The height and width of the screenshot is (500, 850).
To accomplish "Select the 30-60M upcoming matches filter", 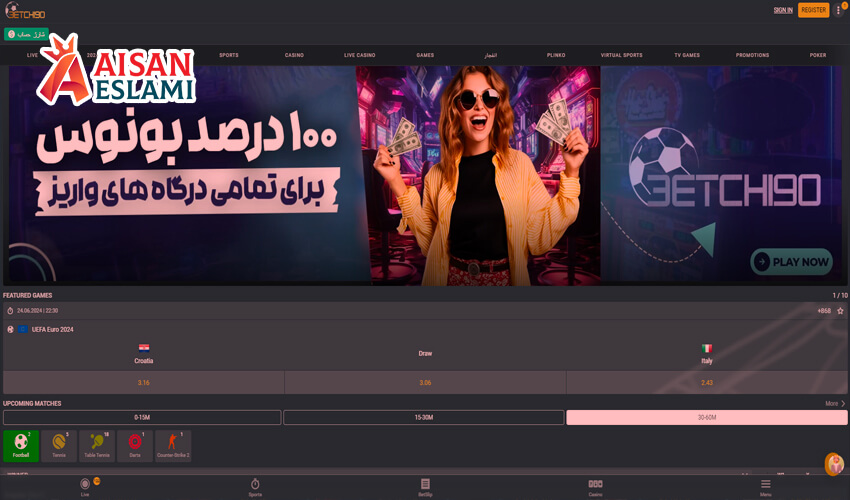I will point(707,418).
